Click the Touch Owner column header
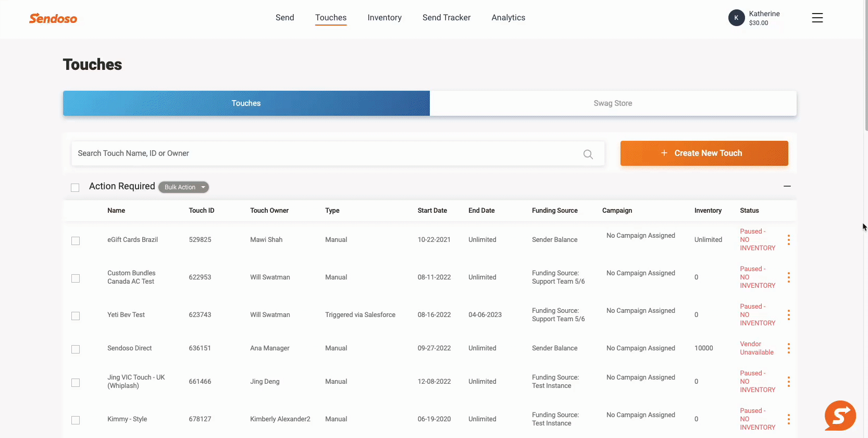868x438 pixels. pos(269,211)
